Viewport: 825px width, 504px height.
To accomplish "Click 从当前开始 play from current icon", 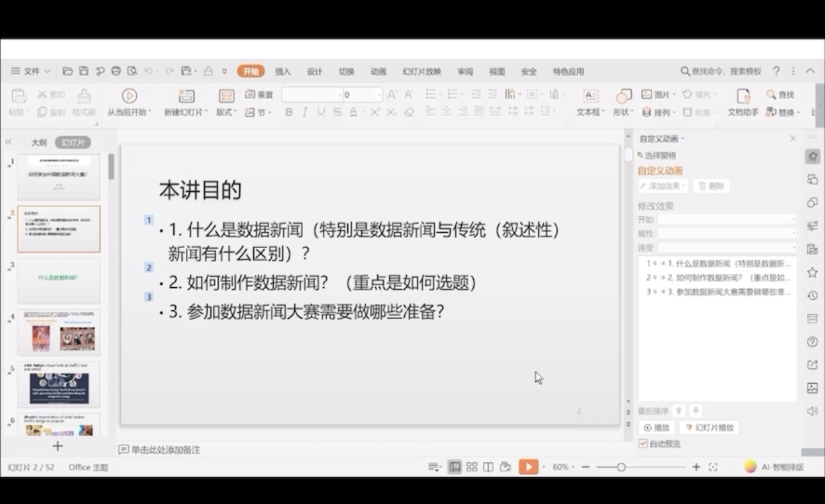I will 129,96.
